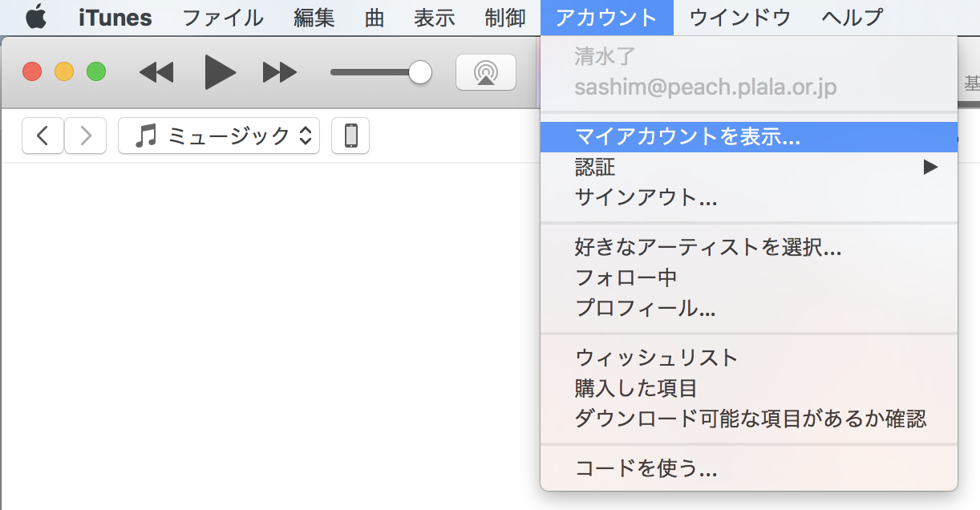Screen dimensions: 980x510
Task: Click the red close window button
Action: tap(32, 71)
